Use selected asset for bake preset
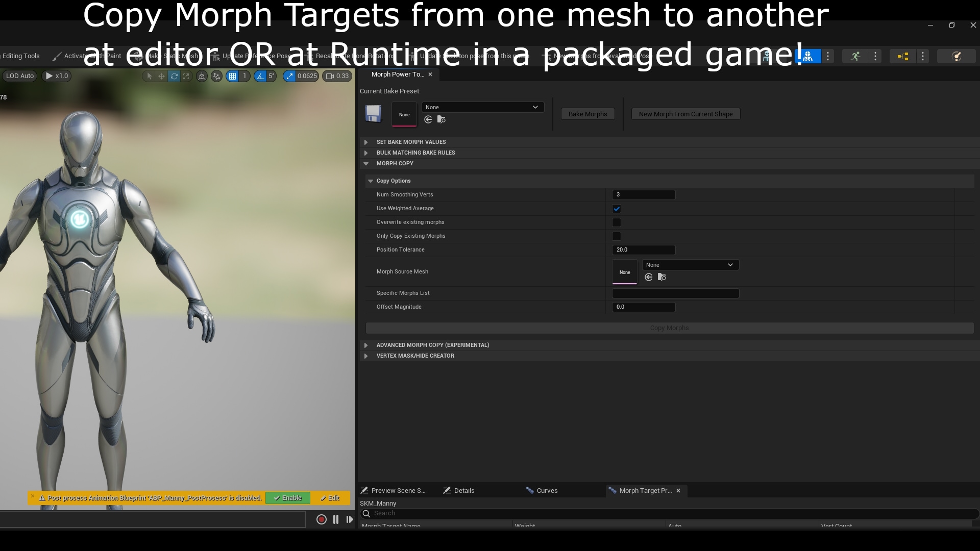The height and width of the screenshot is (551, 980). tap(428, 119)
